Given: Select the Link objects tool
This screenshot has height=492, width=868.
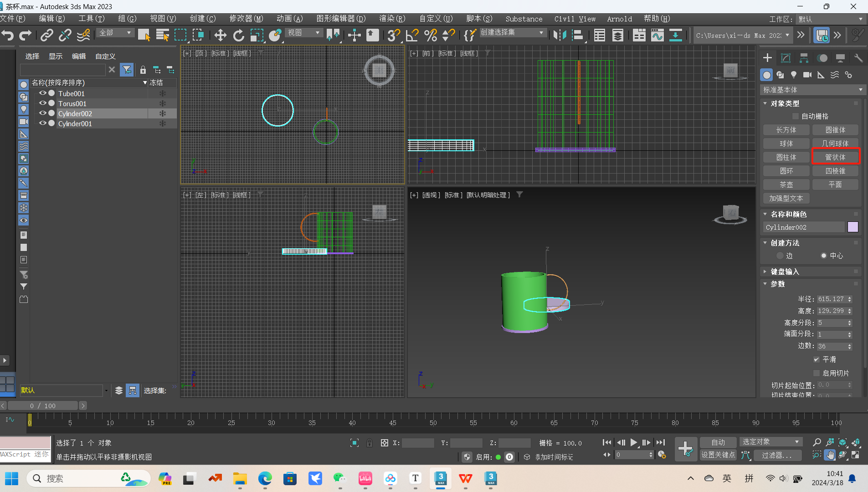Looking at the screenshot, I should coord(47,35).
